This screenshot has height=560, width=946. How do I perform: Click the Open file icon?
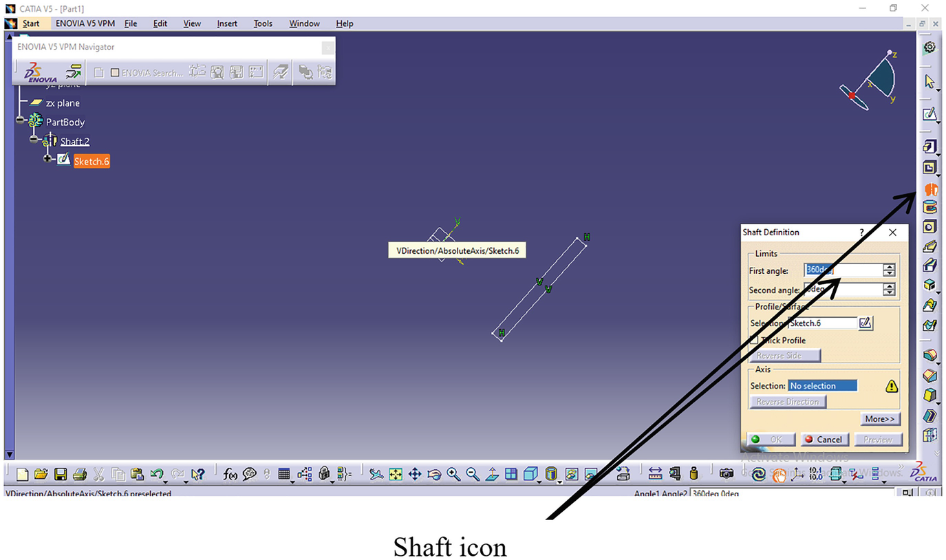point(41,474)
